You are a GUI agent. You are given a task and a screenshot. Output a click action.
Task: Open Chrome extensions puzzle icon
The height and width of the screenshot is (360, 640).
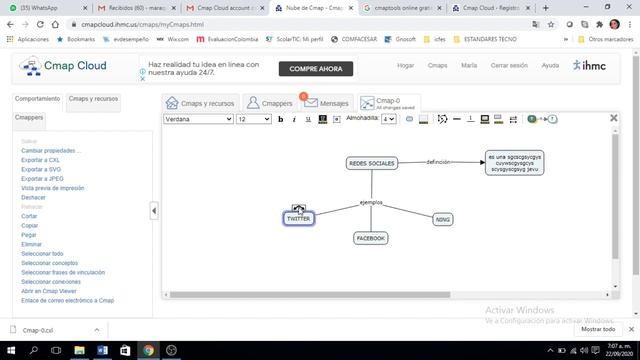pyautogui.click(x=600, y=24)
